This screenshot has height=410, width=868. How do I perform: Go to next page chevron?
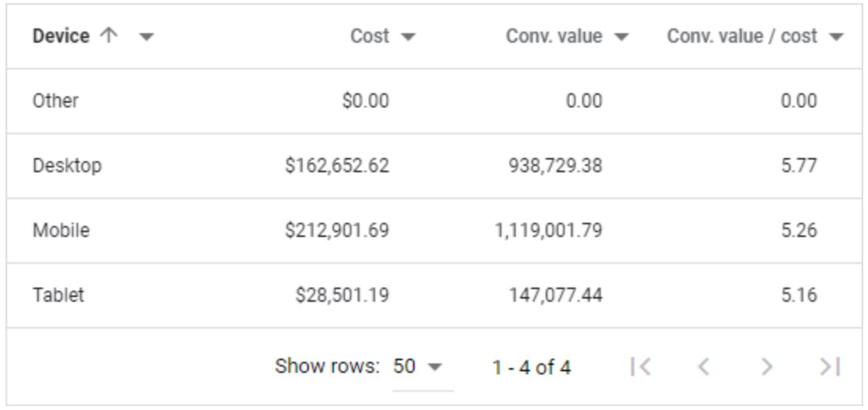[x=767, y=367]
